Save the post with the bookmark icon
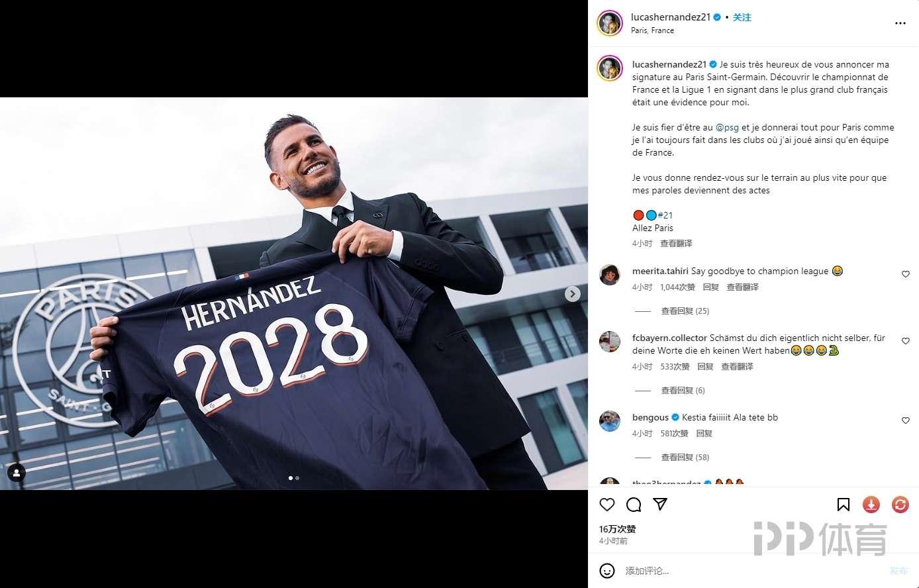 843,505
